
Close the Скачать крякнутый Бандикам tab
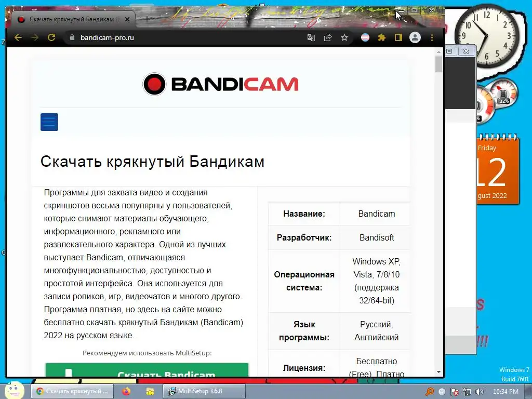127,19
